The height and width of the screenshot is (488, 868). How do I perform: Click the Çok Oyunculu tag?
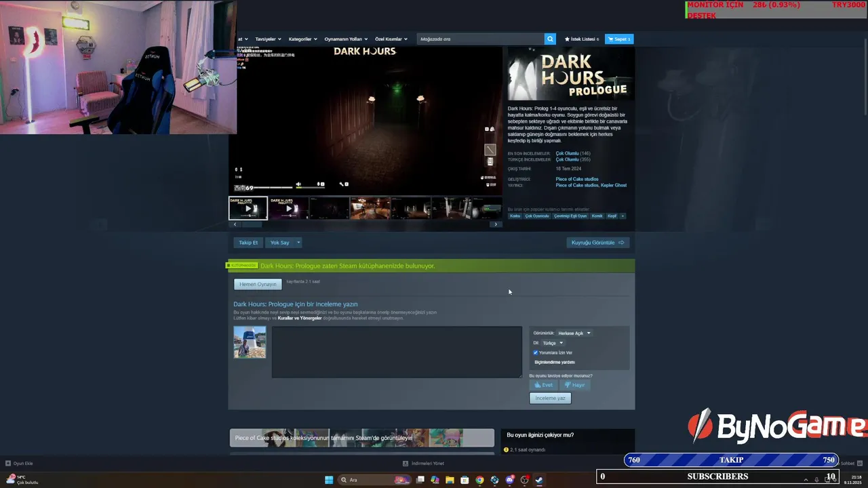[x=537, y=216]
